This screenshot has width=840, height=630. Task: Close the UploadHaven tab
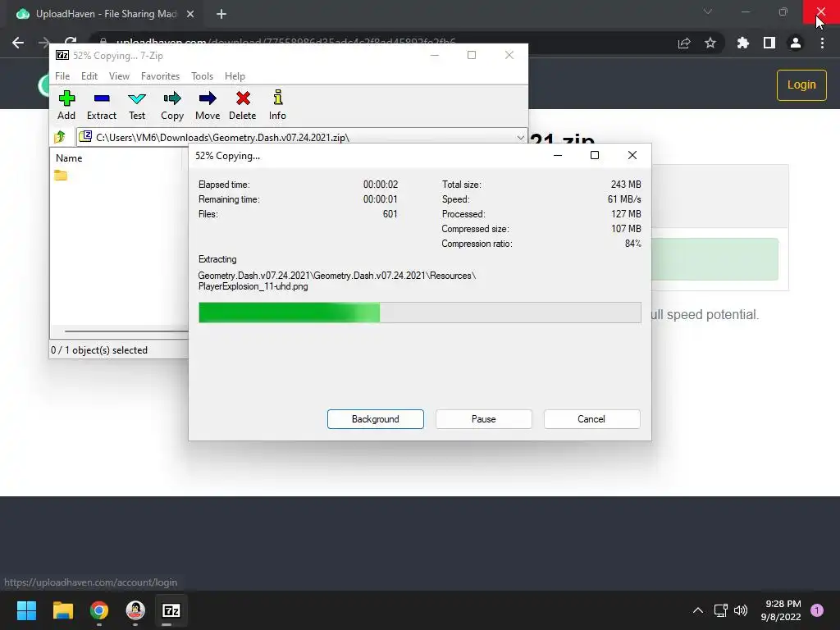coord(190,14)
